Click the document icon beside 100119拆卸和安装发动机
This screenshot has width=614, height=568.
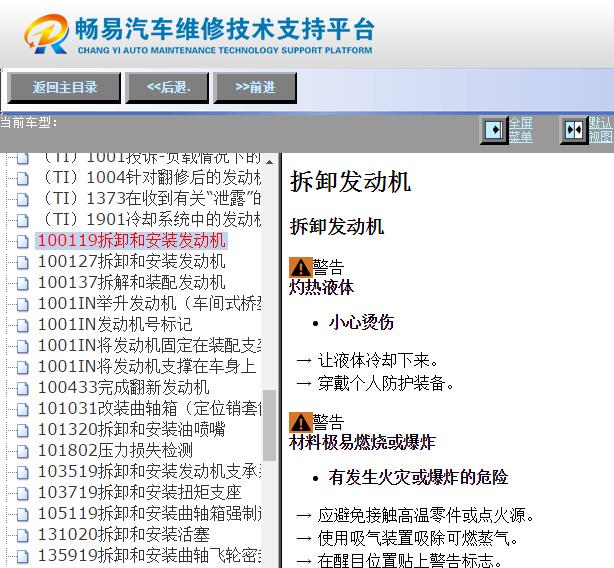[x=23, y=242]
